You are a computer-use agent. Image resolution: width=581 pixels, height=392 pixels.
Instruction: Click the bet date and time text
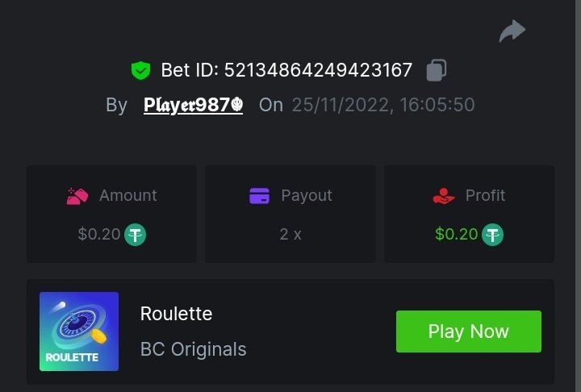click(382, 105)
